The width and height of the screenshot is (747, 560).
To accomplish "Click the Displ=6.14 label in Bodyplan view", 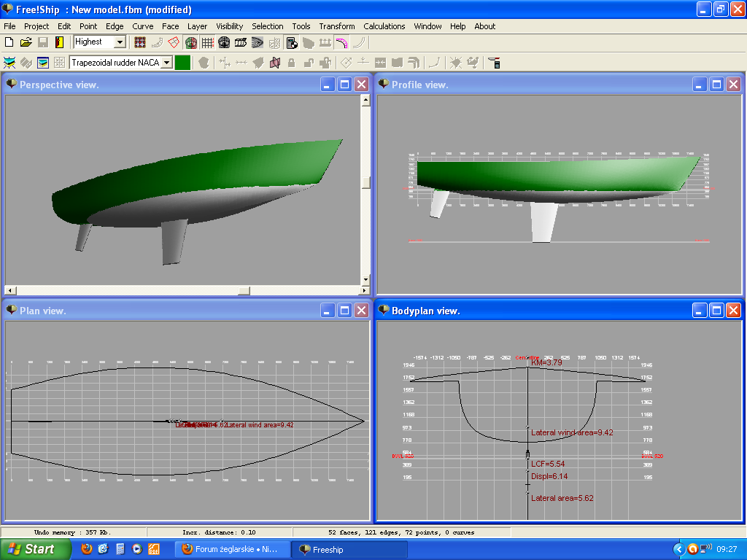I will [x=549, y=476].
